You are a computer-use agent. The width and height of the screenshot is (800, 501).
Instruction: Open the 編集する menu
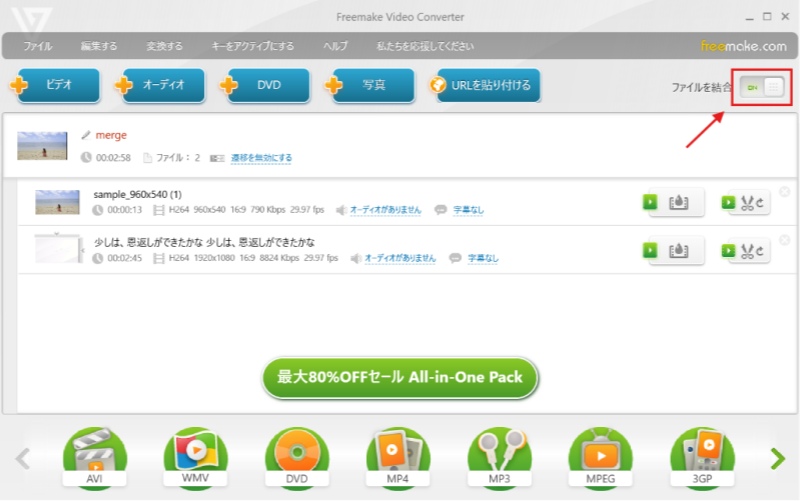(99, 46)
